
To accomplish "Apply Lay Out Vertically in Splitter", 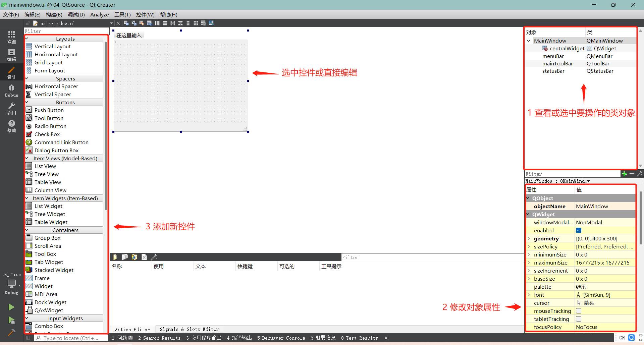I will coord(180,23).
